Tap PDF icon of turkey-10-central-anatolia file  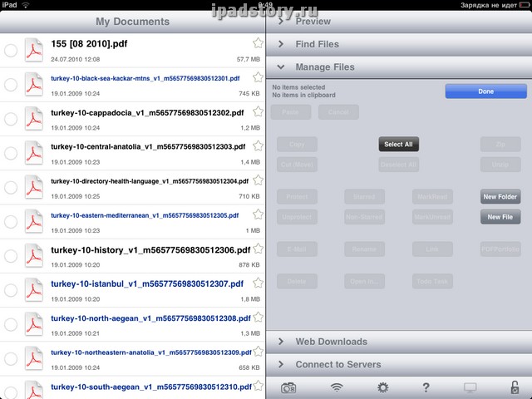[x=34, y=153]
